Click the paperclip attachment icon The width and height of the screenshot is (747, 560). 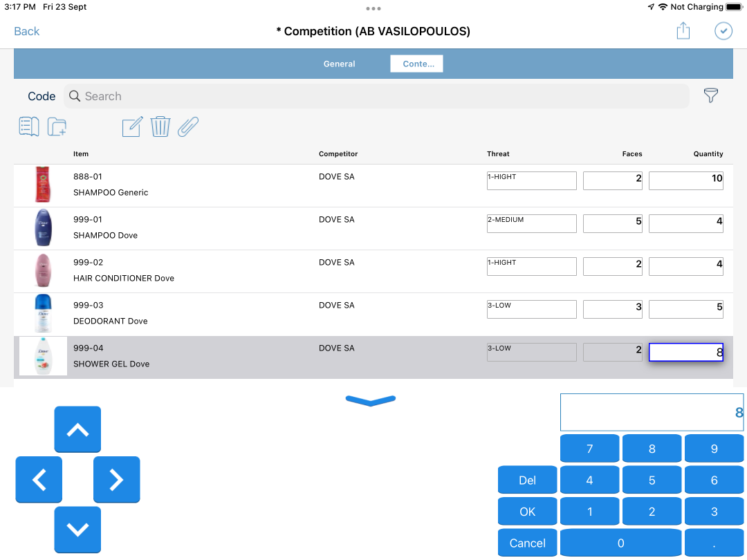[x=188, y=127]
